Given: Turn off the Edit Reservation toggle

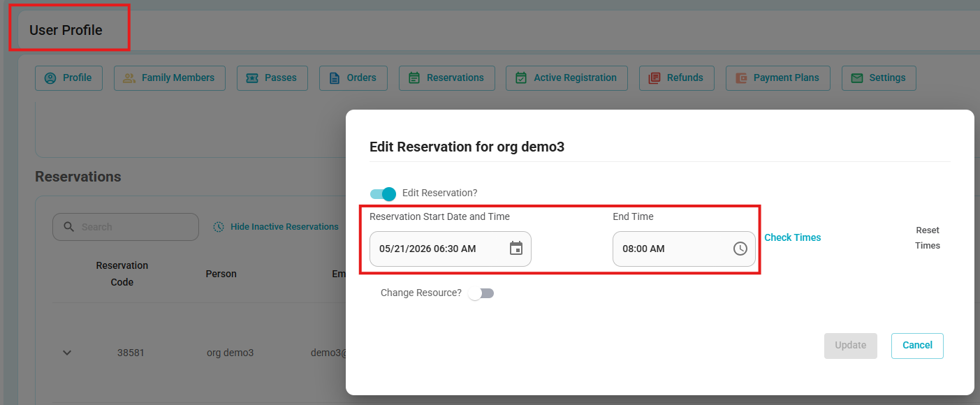Looking at the screenshot, I should 383,193.
